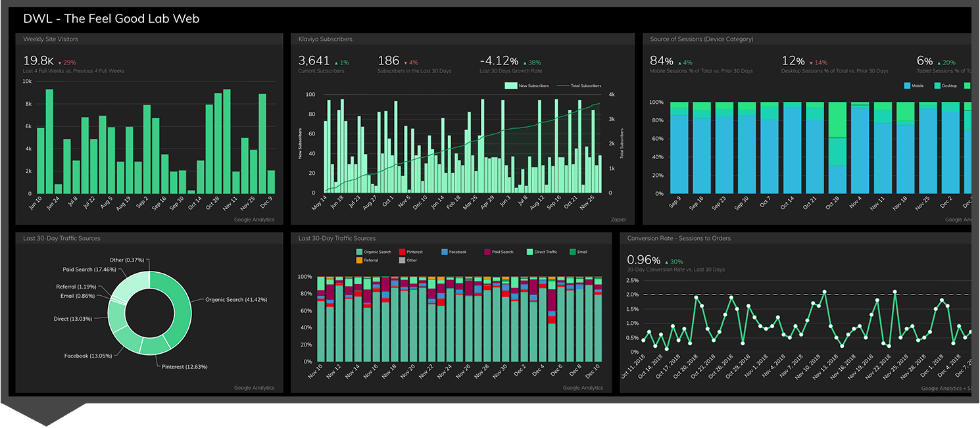
Task: Click the 19.8K weekly visitors metric
Action: [x=37, y=59]
